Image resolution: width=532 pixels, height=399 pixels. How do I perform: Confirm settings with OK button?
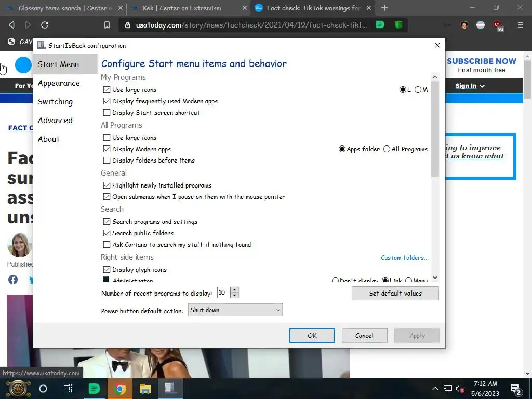[x=312, y=336]
